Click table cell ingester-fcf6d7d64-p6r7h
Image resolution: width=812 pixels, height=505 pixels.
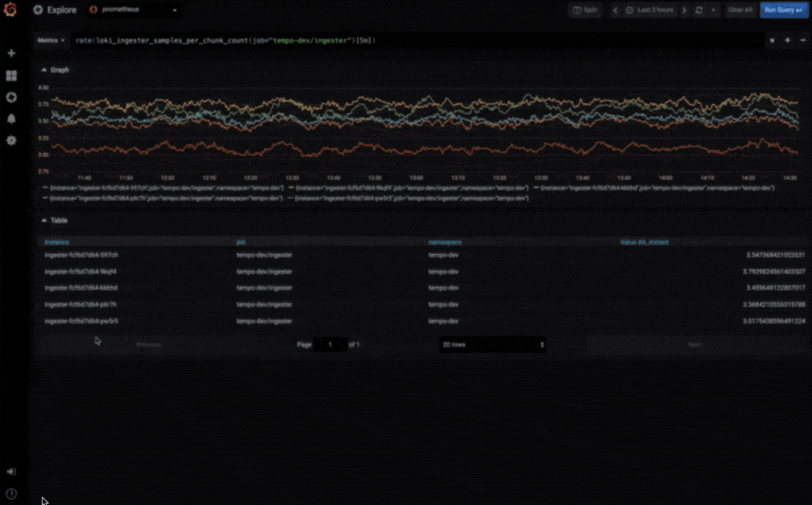click(80, 305)
